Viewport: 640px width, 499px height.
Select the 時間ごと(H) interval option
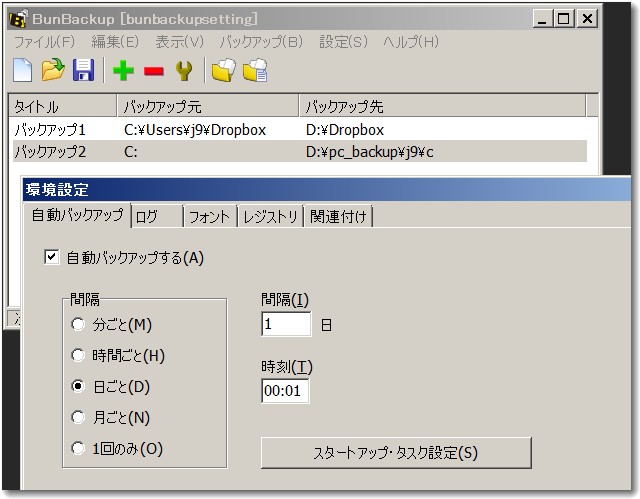coord(79,355)
